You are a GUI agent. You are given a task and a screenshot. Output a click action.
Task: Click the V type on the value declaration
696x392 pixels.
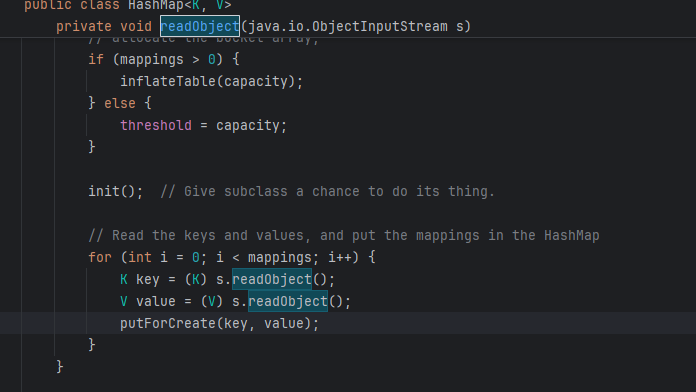coord(124,301)
